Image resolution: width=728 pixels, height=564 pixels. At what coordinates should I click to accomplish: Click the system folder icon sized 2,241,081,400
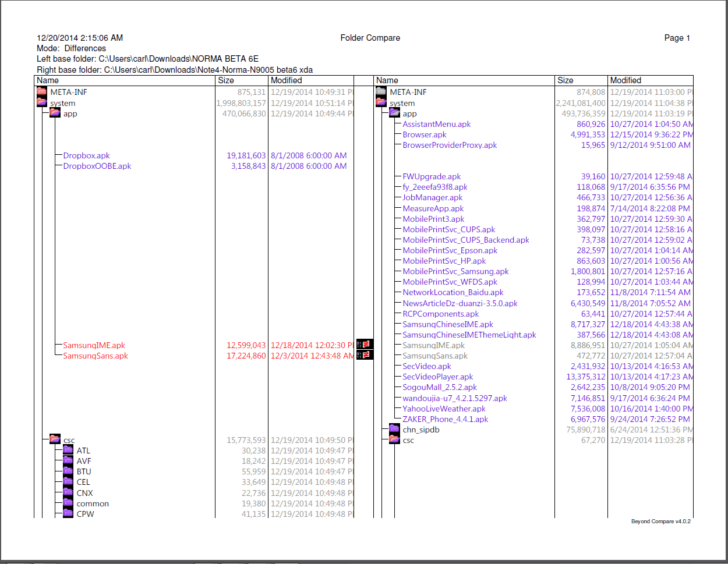(x=381, y=102)
